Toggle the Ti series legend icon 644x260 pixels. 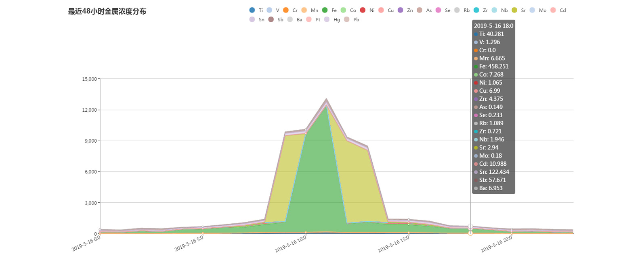[x=252, y=10]
